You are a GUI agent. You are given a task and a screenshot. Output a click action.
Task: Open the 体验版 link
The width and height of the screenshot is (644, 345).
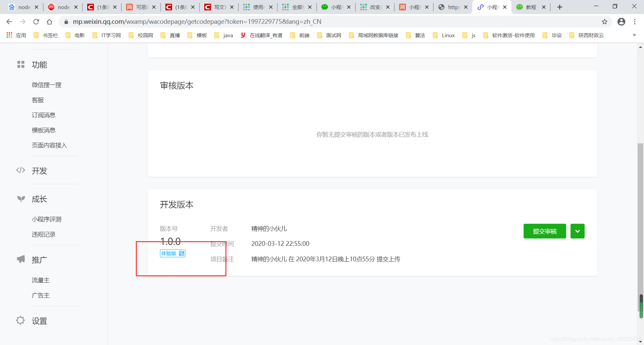click(x=168, y=254)
